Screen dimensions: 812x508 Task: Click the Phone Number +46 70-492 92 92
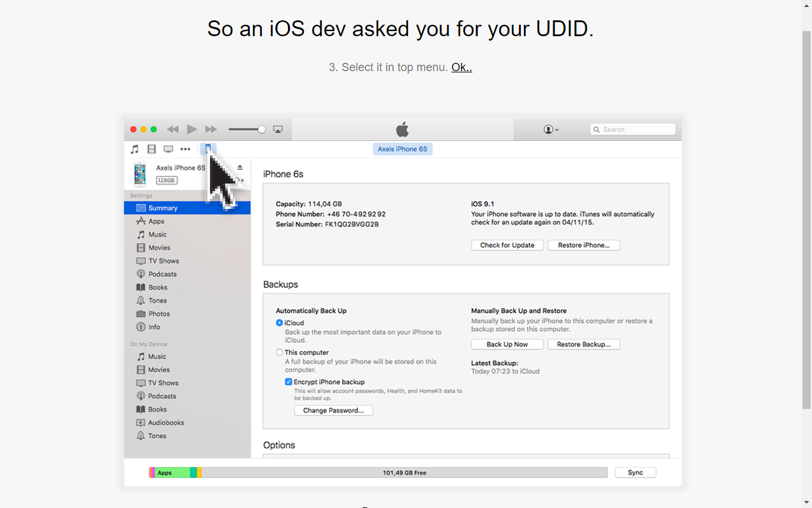pyautogui.click(x=331, y=215)
